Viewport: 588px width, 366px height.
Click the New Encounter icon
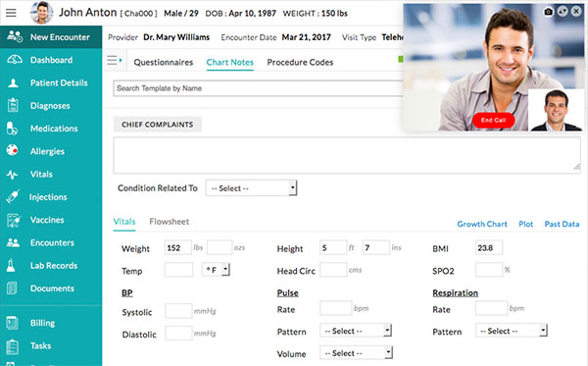tap(15, 36)
